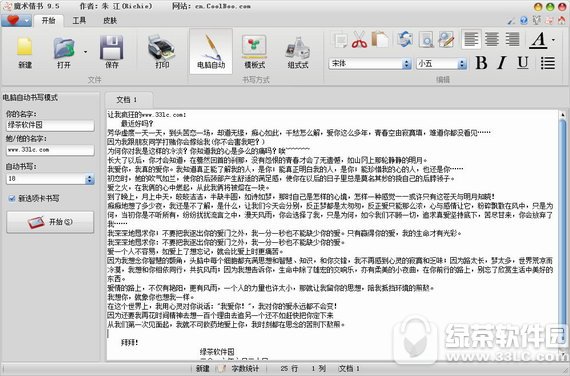570x376 pixels.
Task: Select the 模板式 writing mode
Action: [x=254, y=51]
